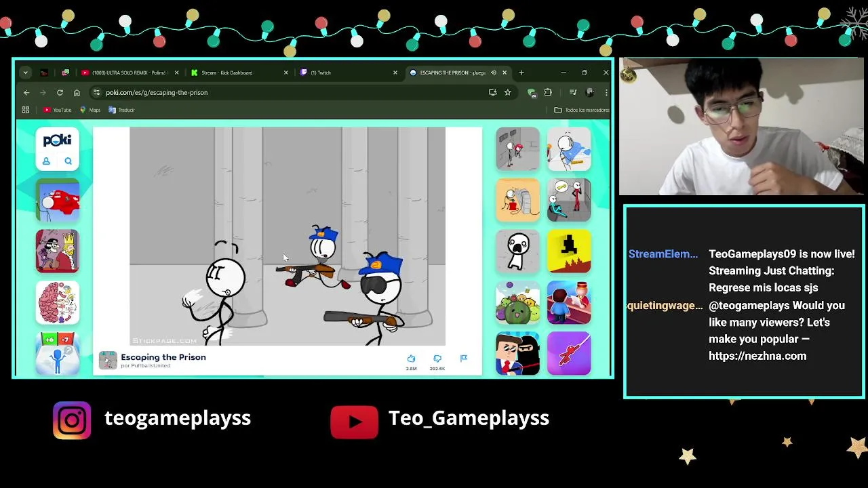This screenshot has width=868, height=488.
Task: Open the screaming white character game thumbnail
Action: click(x=517, y=251)
